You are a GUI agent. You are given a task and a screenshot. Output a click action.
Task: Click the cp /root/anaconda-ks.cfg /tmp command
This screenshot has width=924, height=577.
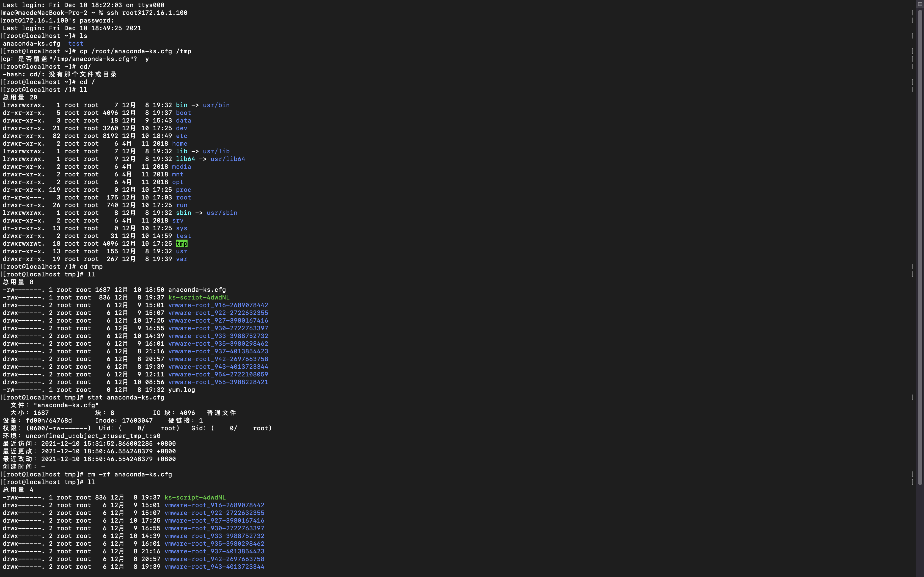(x=135, y=51)
